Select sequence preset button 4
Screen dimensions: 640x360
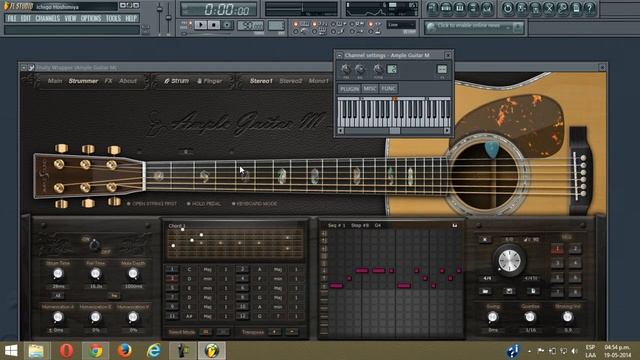click(575, 263)
